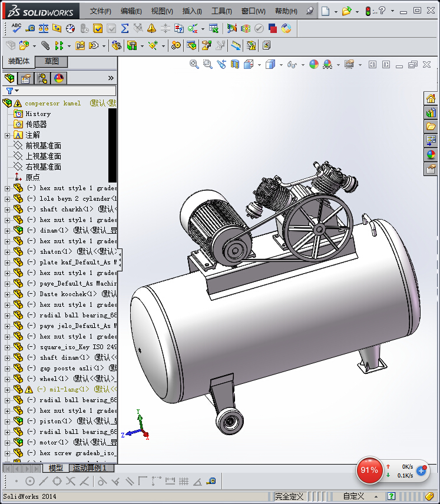The height and width of the screenshot is (504, 440).
Task: Open the Mass Properties balance-scale tool
Action: 44,28
